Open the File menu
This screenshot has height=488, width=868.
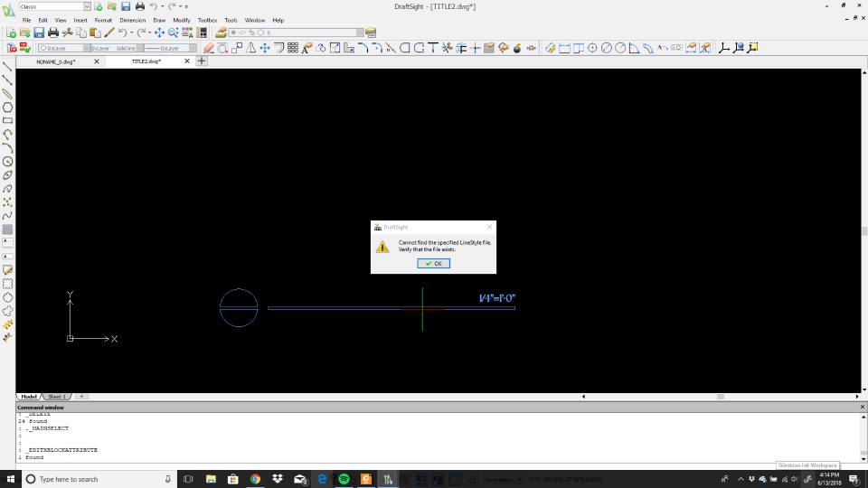click(x=26, y=20)
